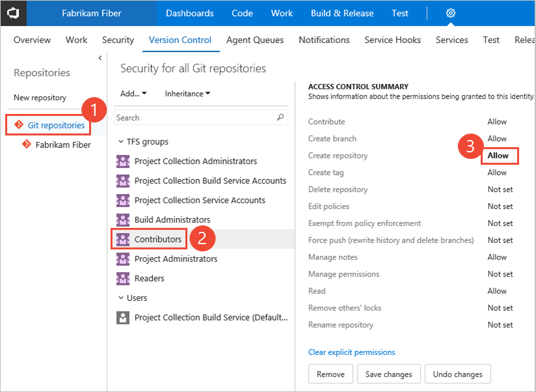
Task: Toggle the Allow state for Create repository
Action: pos(499,156)
